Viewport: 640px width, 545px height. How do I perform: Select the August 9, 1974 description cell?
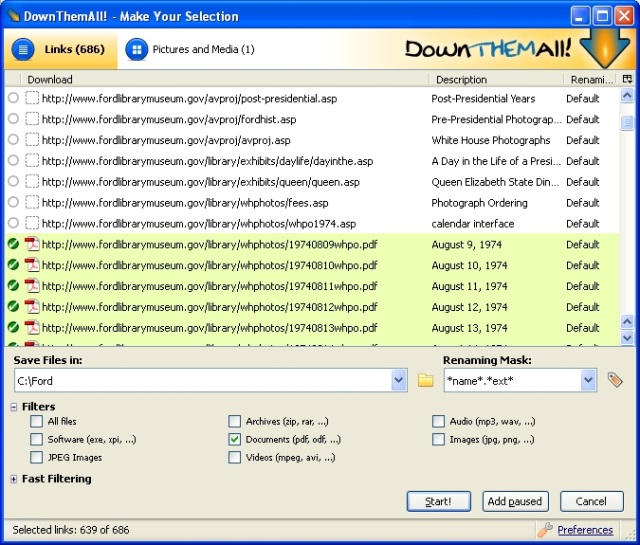click(x=467, y=244)
